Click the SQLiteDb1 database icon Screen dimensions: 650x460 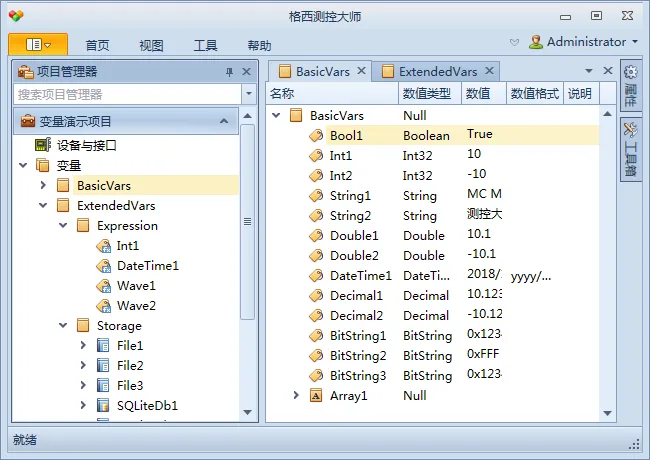(x=103, y=405)
